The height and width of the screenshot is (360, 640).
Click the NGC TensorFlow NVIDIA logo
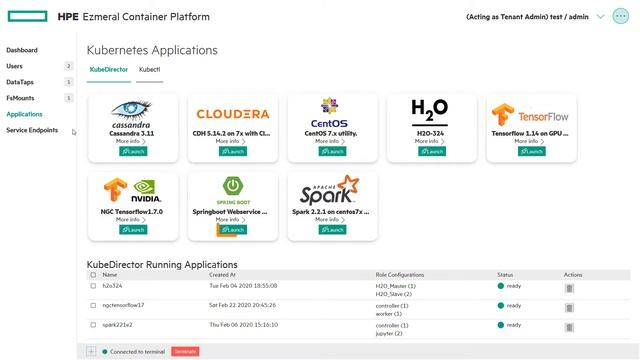point(133,191)
